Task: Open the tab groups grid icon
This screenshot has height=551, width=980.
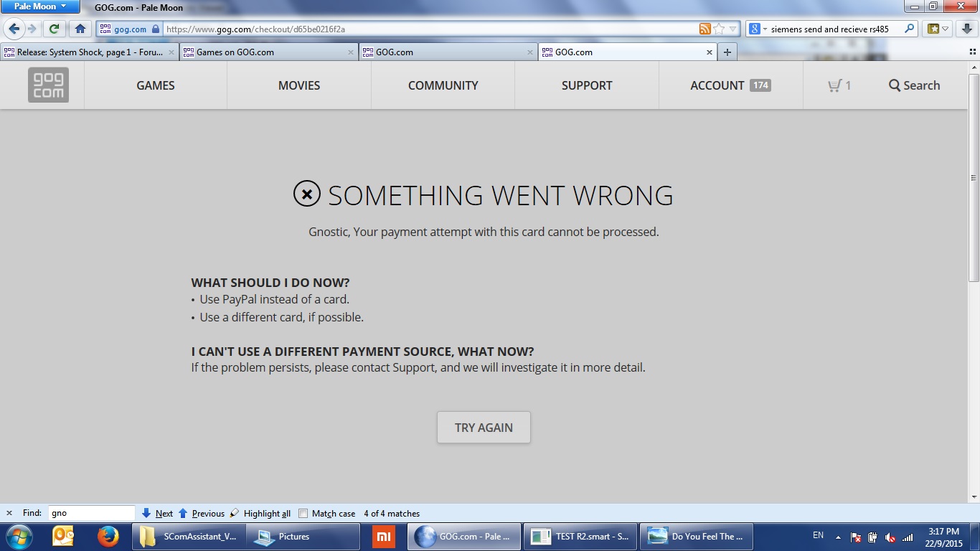Action: [x=973, y=52]
